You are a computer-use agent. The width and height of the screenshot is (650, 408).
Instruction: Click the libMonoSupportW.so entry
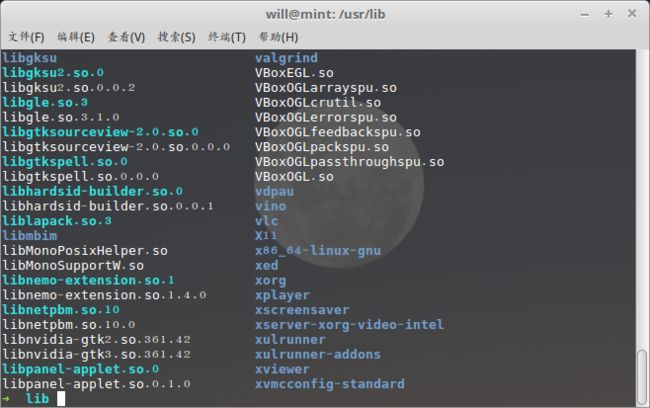click(73, 265)
